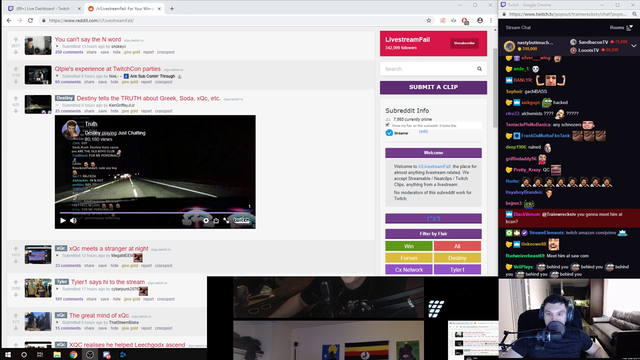
Task: Downvote Qtpie's experience at TwitchCon parties post
Action: 16,82
